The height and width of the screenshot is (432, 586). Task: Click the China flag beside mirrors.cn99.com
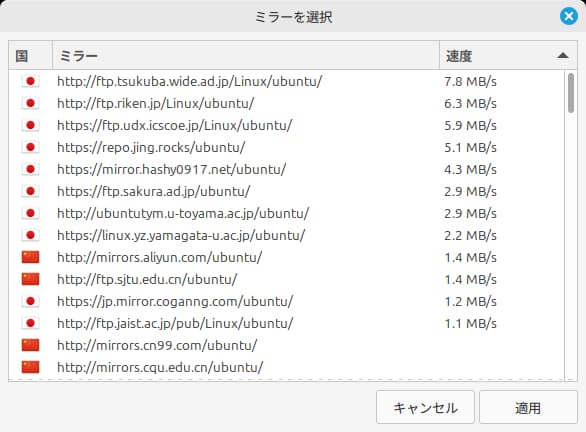click(30, 346)
